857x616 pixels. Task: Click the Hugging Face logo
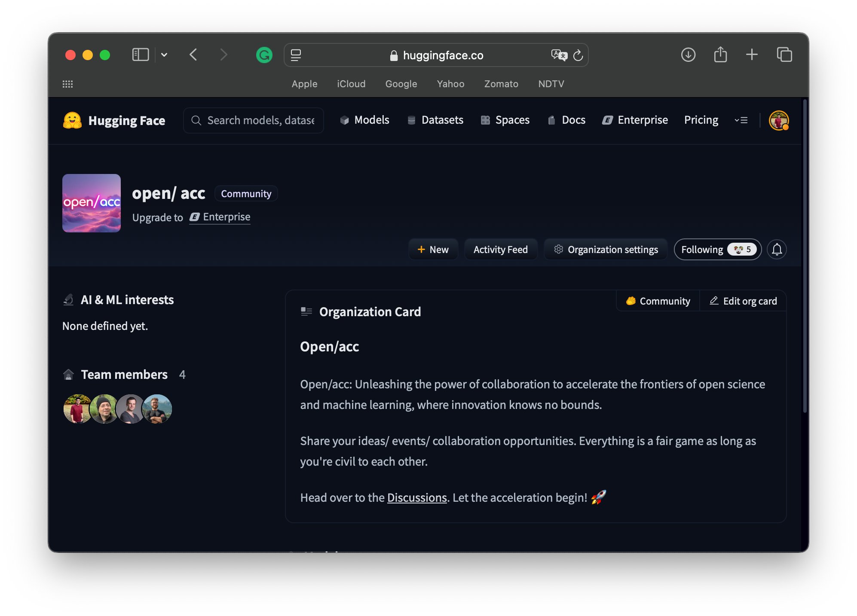coord(114,120)
